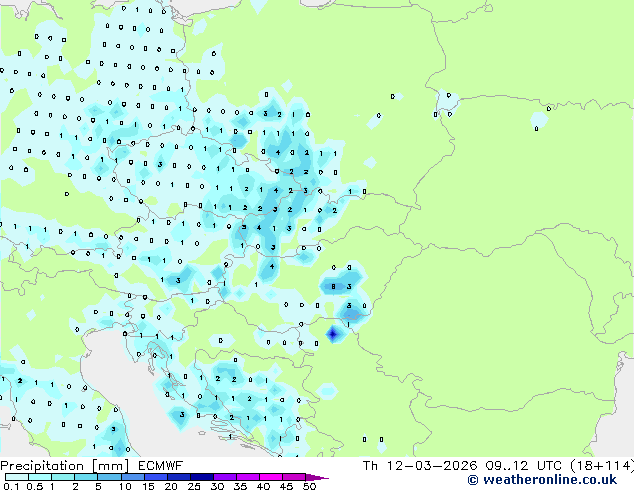Click the 0.5–1 mm legend color swatch

pyautogui.click(x=40, y=477)
